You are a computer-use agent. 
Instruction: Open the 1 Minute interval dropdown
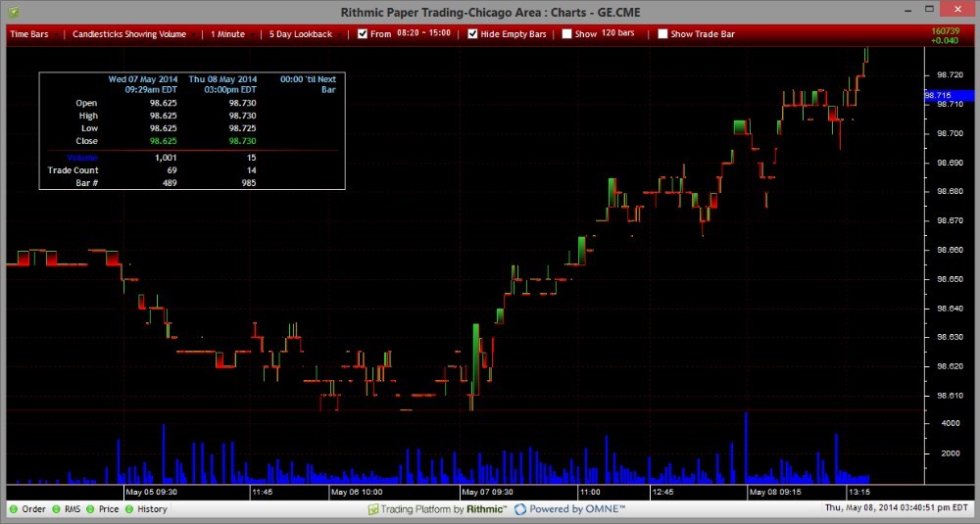(232, 33)
